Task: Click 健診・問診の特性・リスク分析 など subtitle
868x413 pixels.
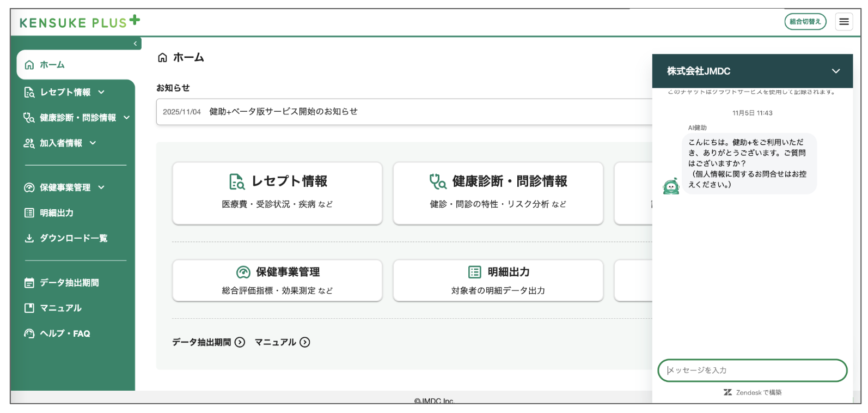Action: [498, 204]
